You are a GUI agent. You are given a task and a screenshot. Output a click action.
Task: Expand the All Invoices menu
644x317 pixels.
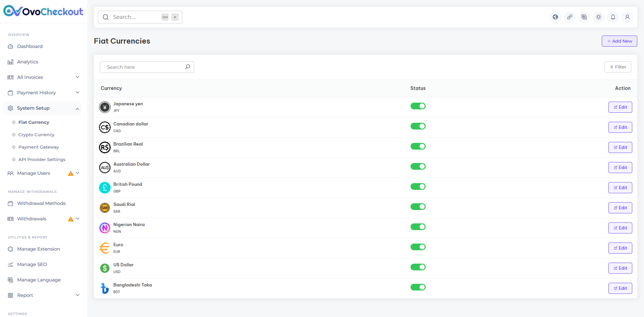coord(44,77)
